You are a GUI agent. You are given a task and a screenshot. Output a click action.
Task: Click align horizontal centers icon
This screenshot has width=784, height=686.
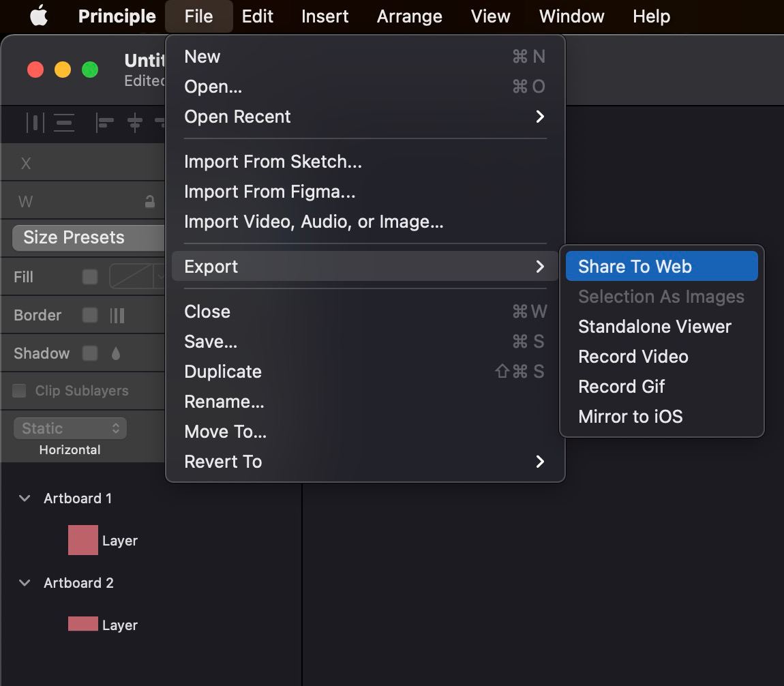coord(134,123)
